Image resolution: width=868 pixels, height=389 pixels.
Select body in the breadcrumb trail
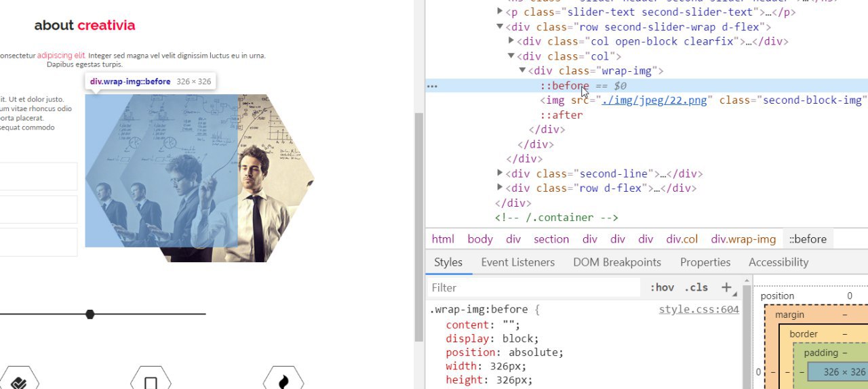coord(480,239)
